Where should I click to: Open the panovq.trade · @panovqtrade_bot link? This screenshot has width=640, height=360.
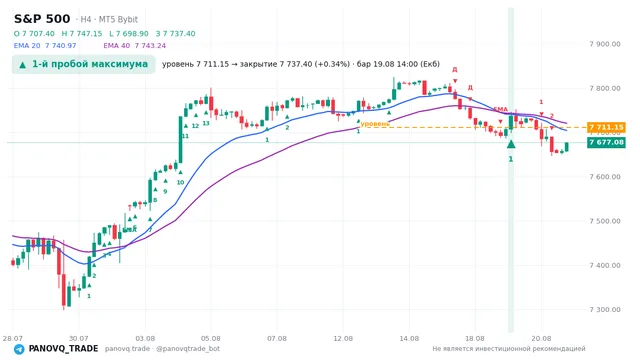[x=162, y=349]
